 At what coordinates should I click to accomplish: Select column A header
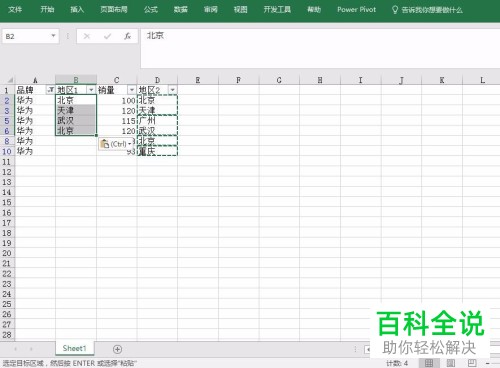coord(35,80)
